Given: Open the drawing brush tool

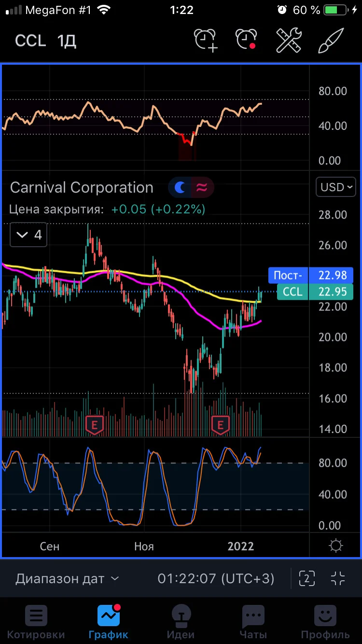Looking at the screenshot, I should tap(331, 40).
